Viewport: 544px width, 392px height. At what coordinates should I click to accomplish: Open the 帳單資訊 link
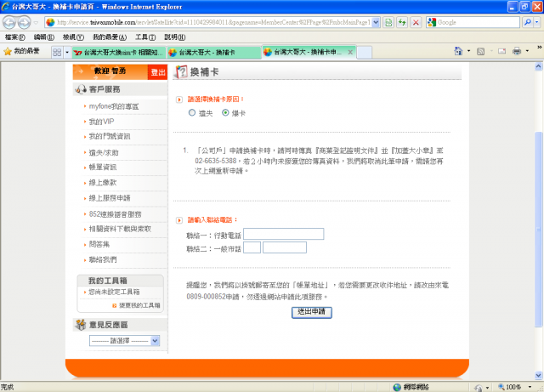103,167
